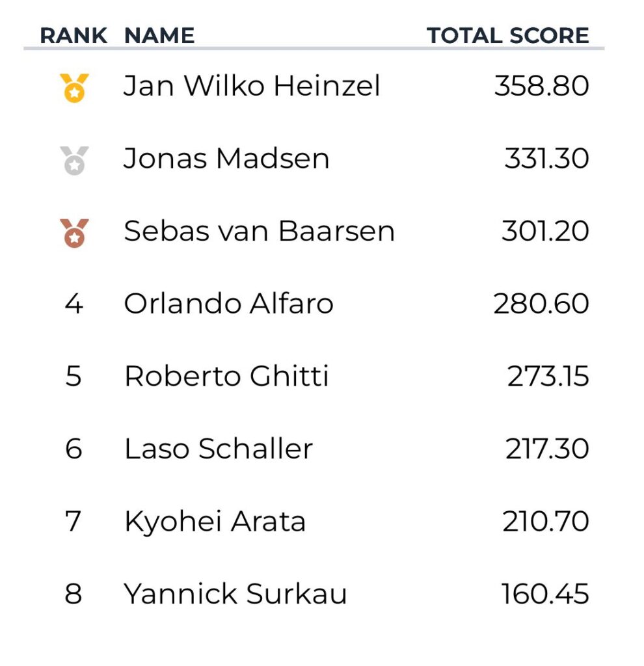
Task: Click rank number 8
Action: click(74, 594)
